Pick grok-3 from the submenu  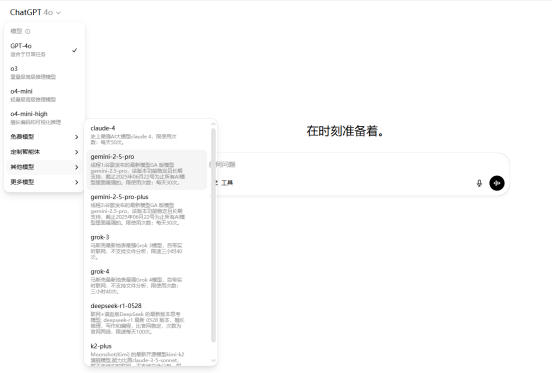click(x=147, y=247)
